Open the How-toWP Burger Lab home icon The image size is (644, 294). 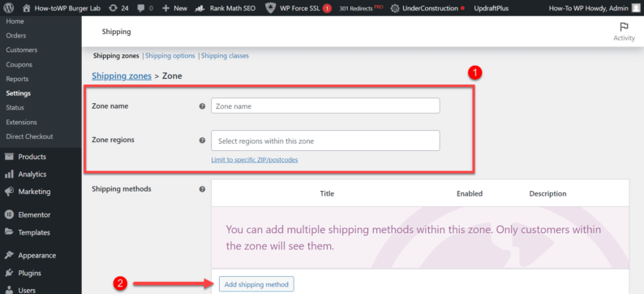[26, 8]
